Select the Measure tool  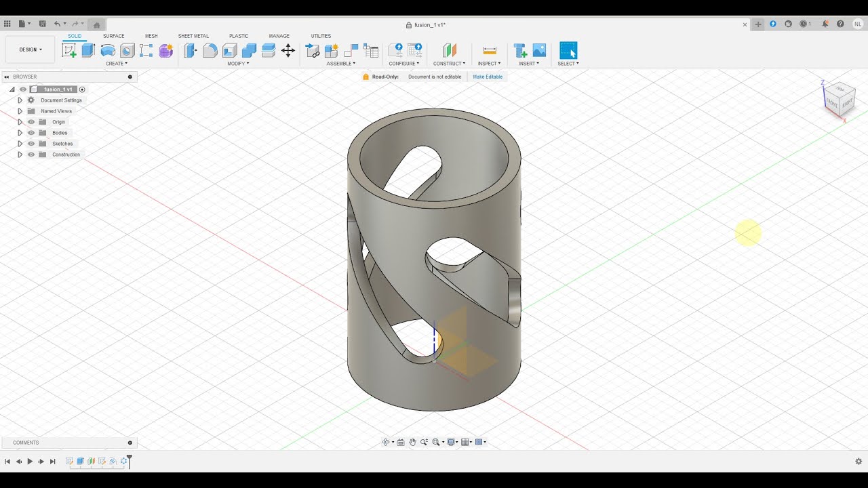tap(490, 50)
